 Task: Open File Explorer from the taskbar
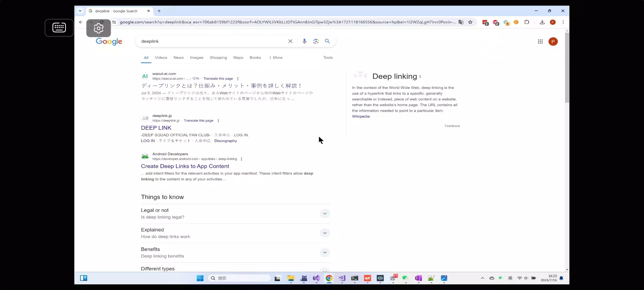[x=291, y=278]
